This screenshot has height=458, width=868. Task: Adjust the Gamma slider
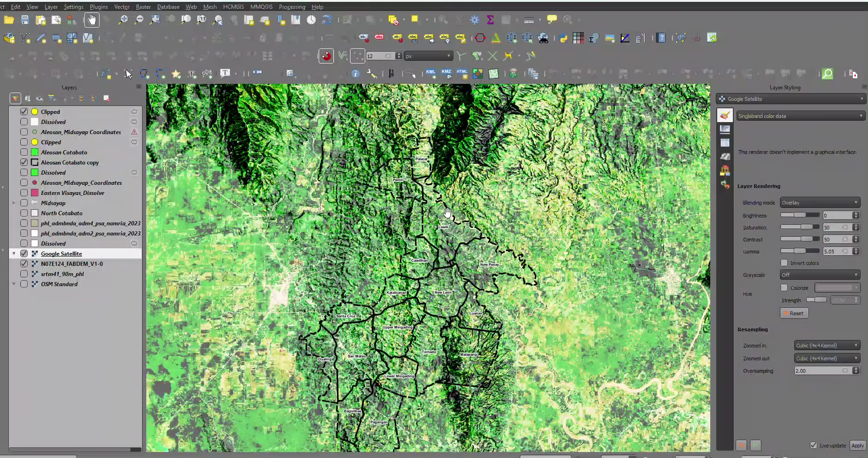pos(799,251)
